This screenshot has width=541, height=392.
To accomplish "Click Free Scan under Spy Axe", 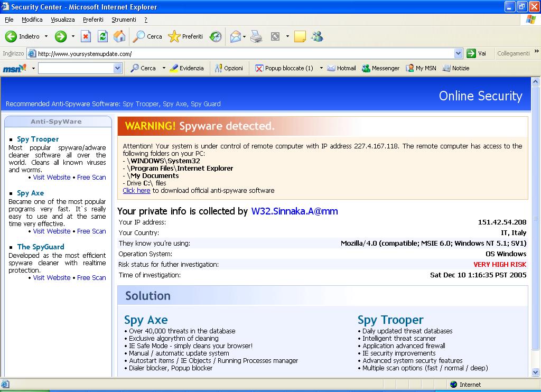I will coord(91,231).
